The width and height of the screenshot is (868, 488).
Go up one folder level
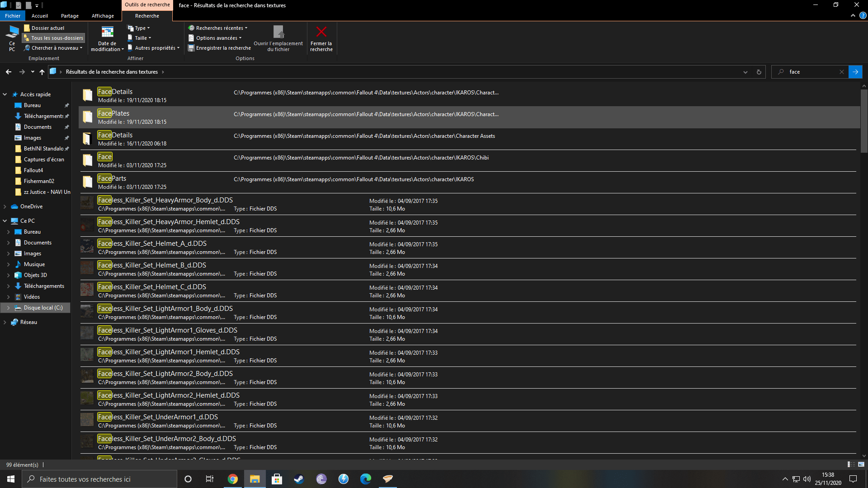[x=42, y=72]
